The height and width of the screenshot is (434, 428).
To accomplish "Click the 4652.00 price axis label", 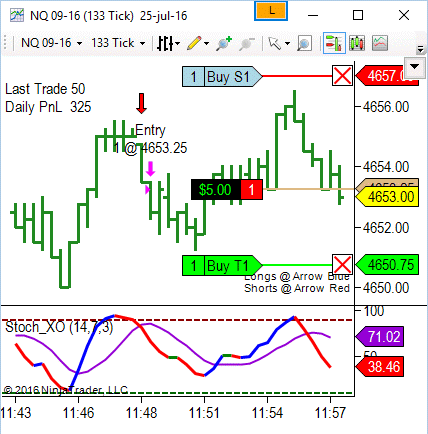I will pyautogui.click(x=386, y=228).
